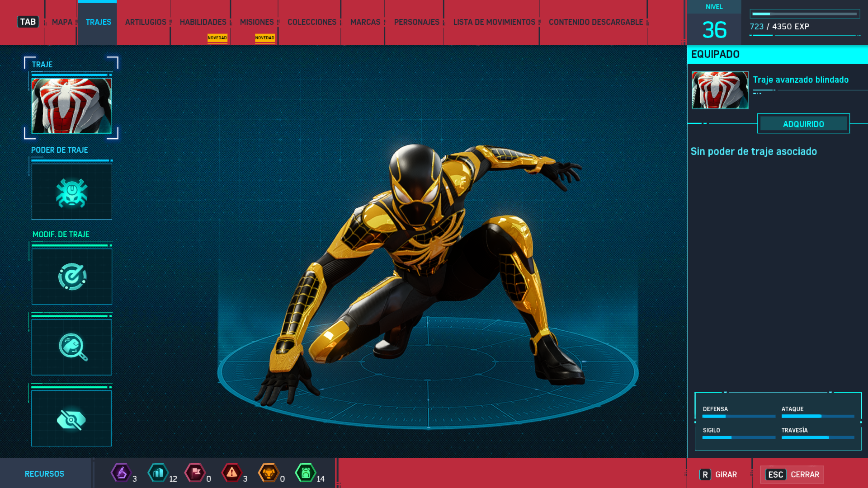This screenshot has width=868, height=488.
Task: Click the orange challenge token icon
Action: pos(269,473)
